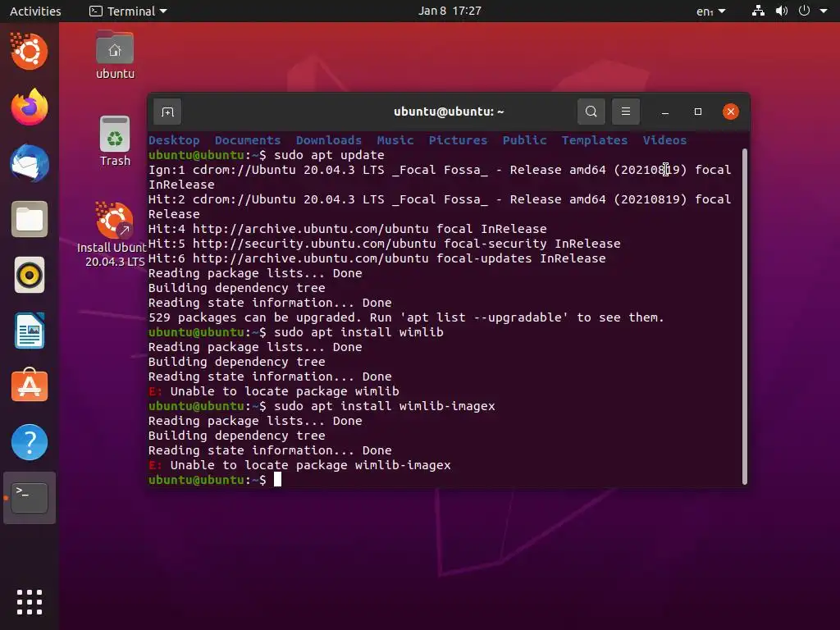Image resolution: width=840 pixels, height=630 pixels.
Task: Open Rhythmbox music player
Action: [29, 275]
